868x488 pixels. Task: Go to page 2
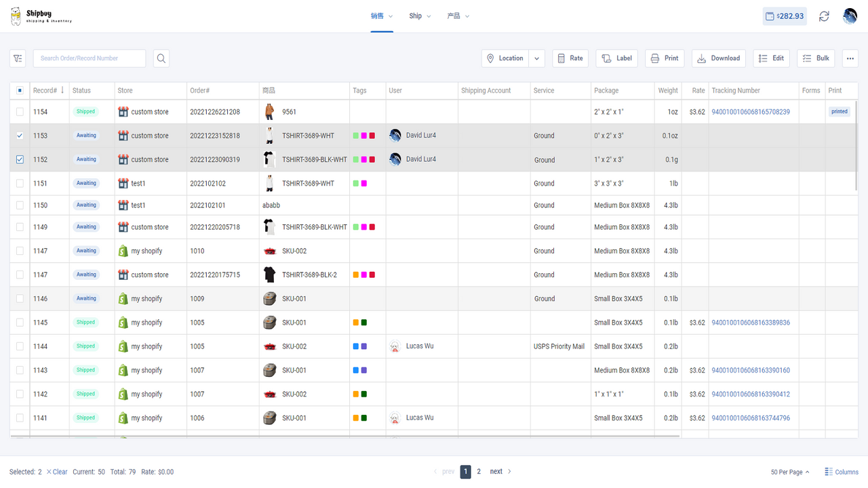point(479,472)
